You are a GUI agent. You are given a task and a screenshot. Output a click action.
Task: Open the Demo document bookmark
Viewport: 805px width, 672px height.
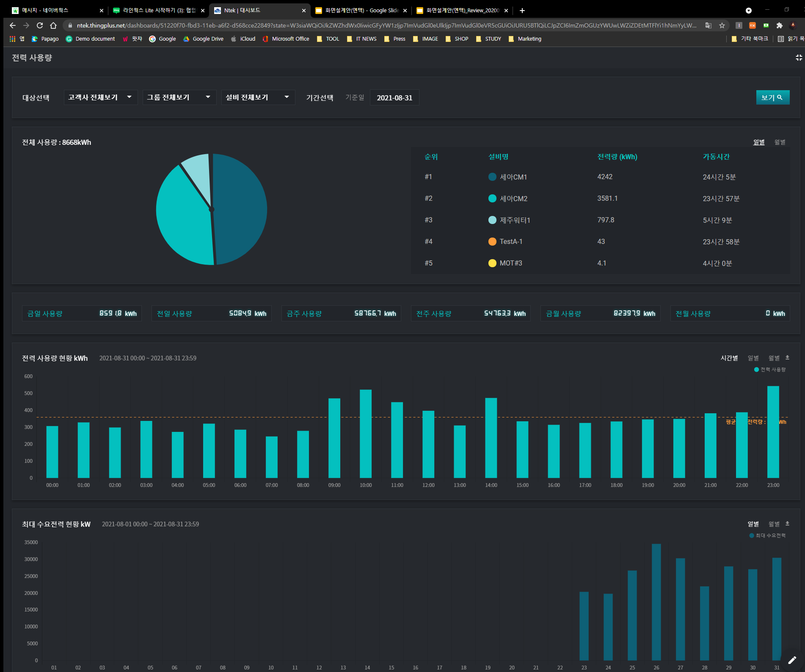pos(90,39)
